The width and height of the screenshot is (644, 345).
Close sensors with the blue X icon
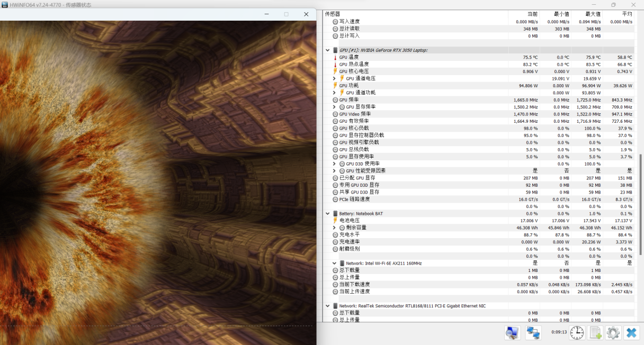[x=631, y=332]
